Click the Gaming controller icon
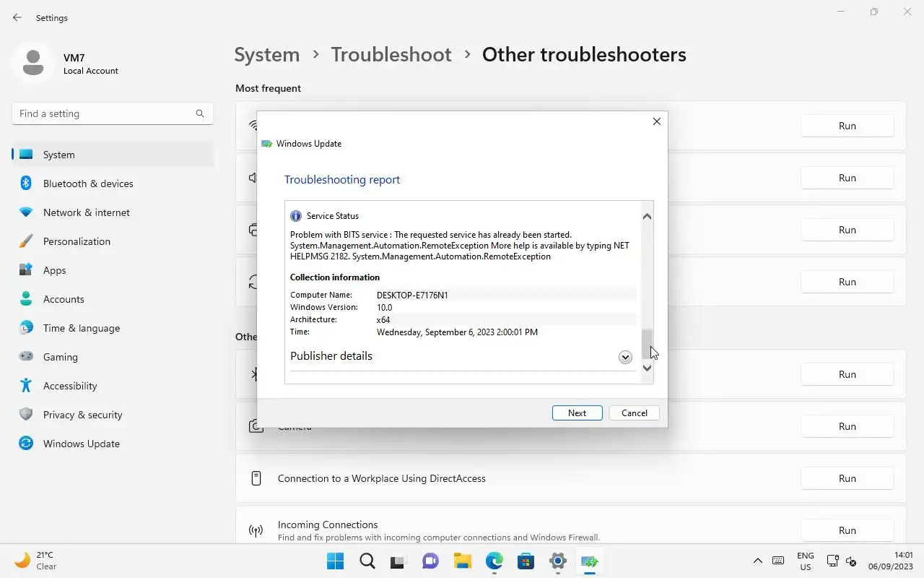The height and width of the screenshot is (578, 924). click(26, 356)
